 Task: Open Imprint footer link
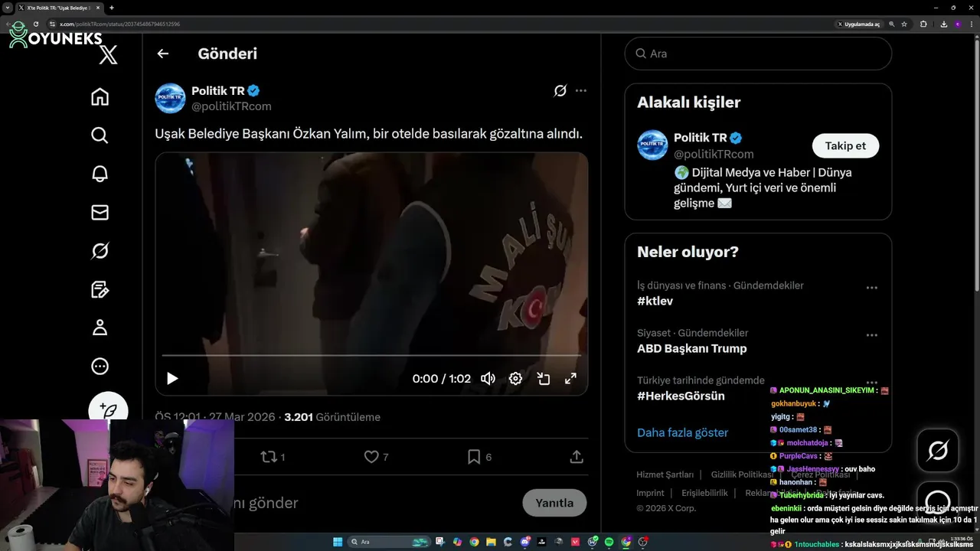[x=650, y=493]
